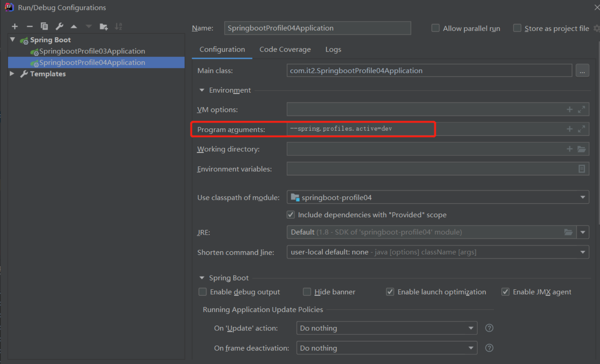This screenshot has height=364, width=600.
Task: Remove the selected configuration with the minus icon
Action: (30, 27)
